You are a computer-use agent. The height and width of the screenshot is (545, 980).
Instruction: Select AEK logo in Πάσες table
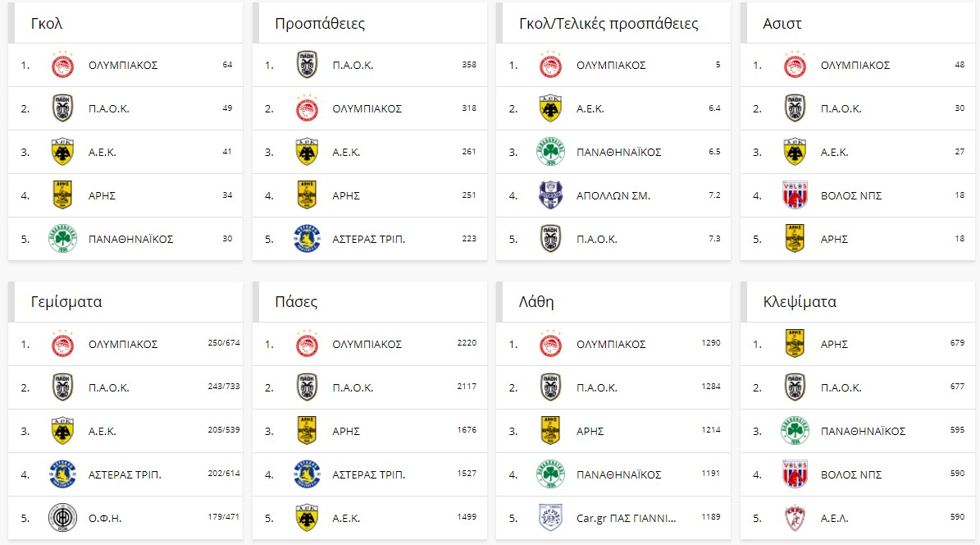click(307, 517)
